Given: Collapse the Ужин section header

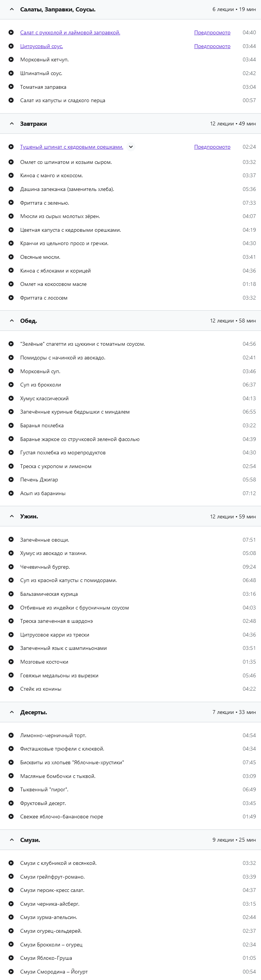Looking at the screenshot, I should 12,516.
